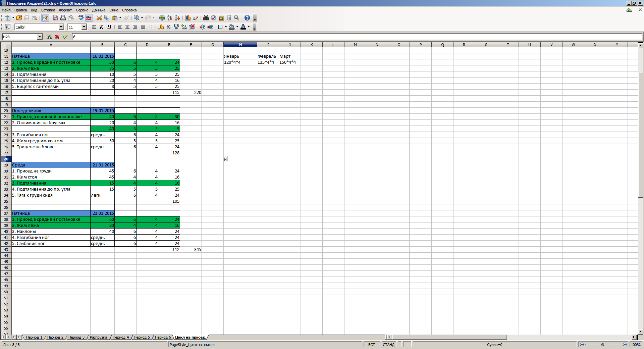This screenshot has height=349, width=644.
Task: Click the Sort Ascending icon
Action: pyautogui.click(x=170, y=18)
